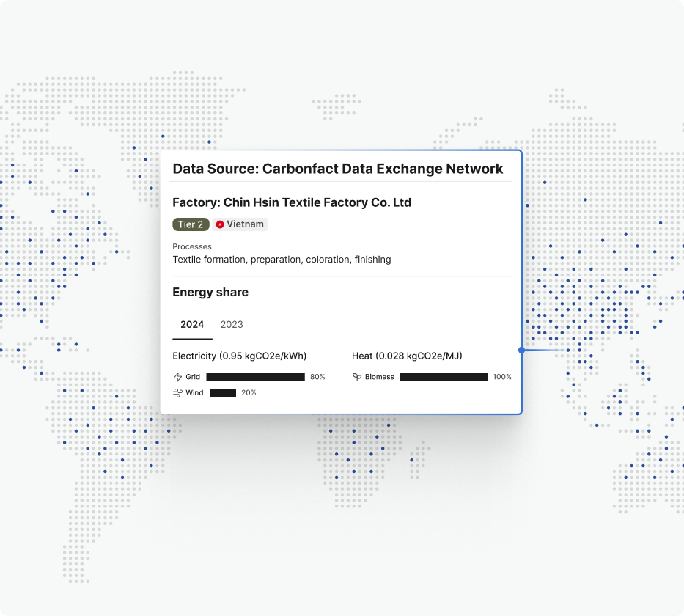Click the Tier 2 badge
The width and height of the screenshot is (684, 616).
[x=191, y=224]
